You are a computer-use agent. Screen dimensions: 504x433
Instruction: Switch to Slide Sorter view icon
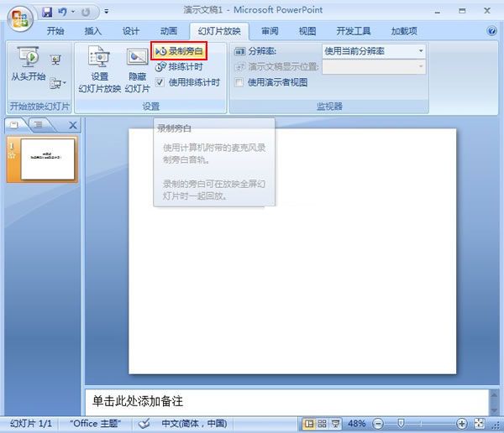pyautogui.click(x=322, y=424)
